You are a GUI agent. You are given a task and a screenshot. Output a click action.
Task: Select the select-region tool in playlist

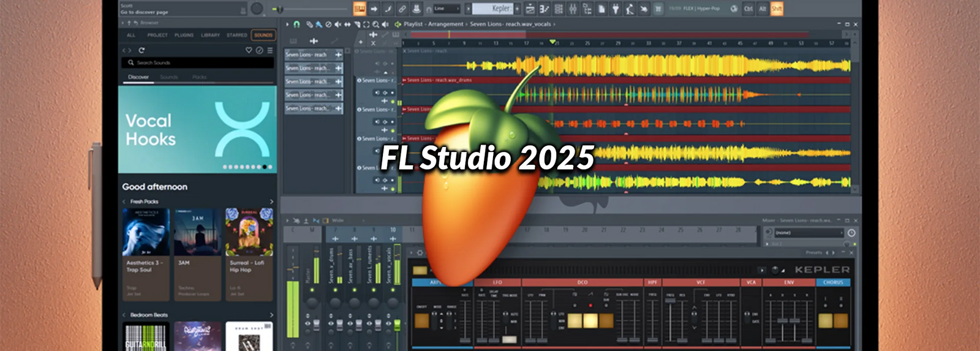pyautogui.click(x=366, y=25)
